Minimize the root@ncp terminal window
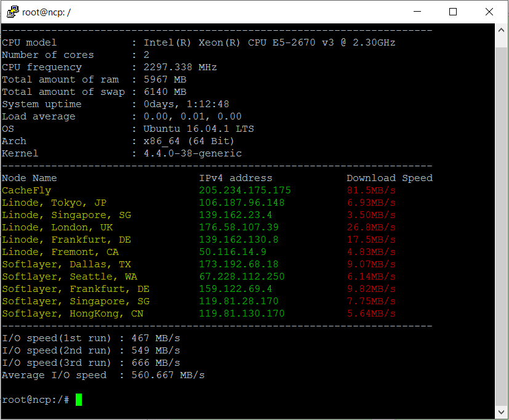Image resolution: width=509 pixels, height=420 pixels. (417, 12)
